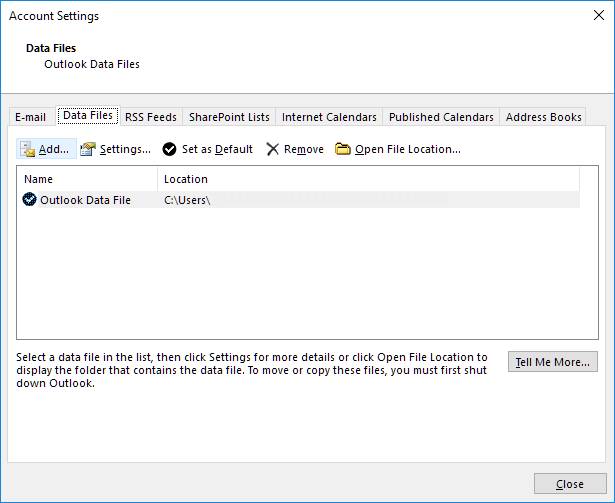
Task: Click the Remove X icon
Action: (x=272, y=149)
